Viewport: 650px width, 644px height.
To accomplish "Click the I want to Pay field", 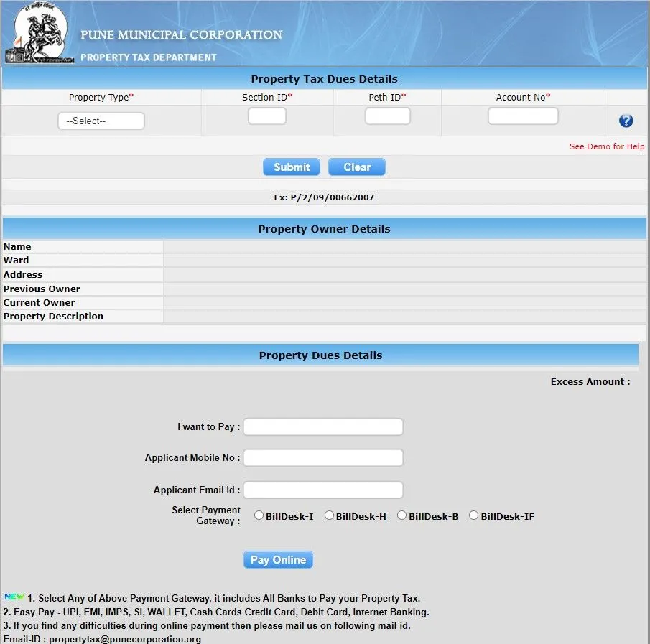I will tap(323, 427).
